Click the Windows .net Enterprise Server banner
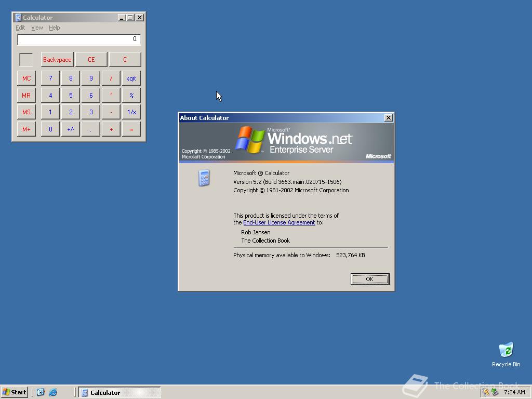 [286, 142]
